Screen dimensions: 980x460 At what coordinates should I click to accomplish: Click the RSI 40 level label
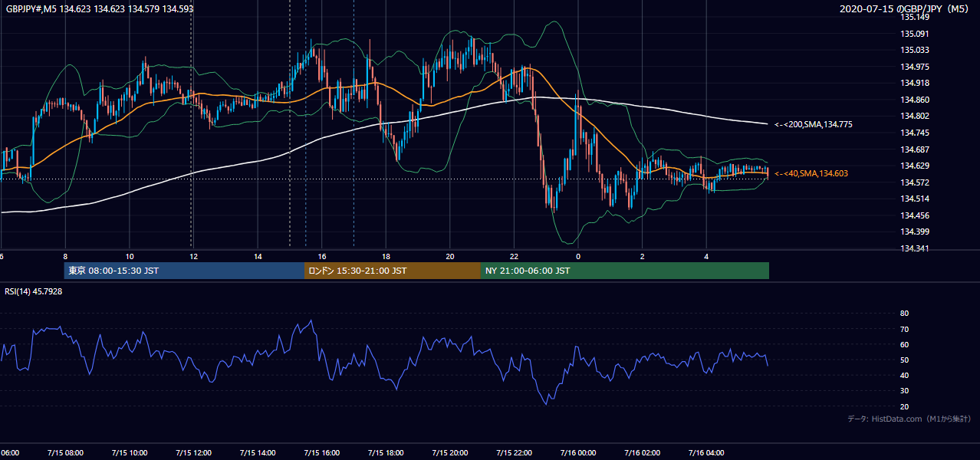tap(904, 375)
